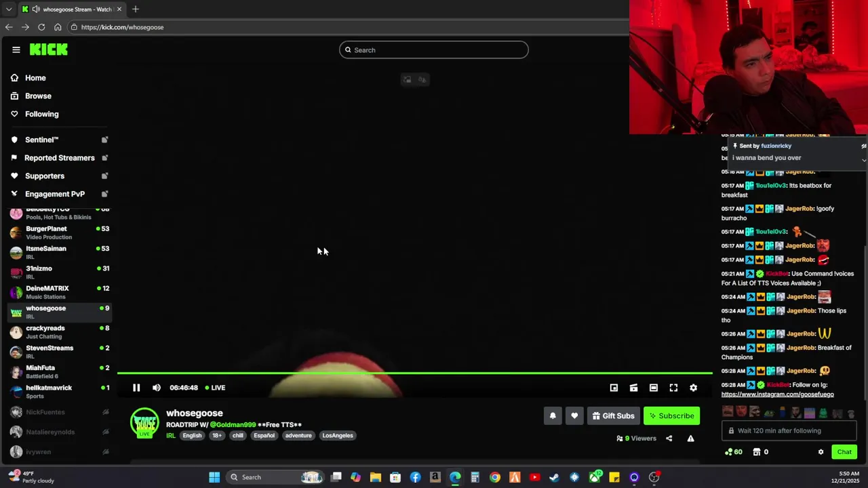Open Steam from the taskbar
Image resolution: width=868 pixels, height=488 pixels.
[x=555, y=477]
